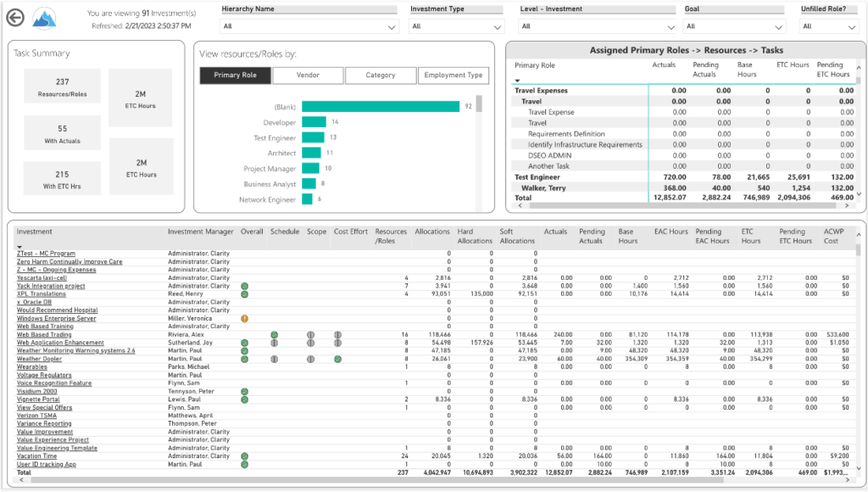This screenshot has width=868, height=492.
Task: Click the 215 With ETC Hrs card
Action: [63, 178]
